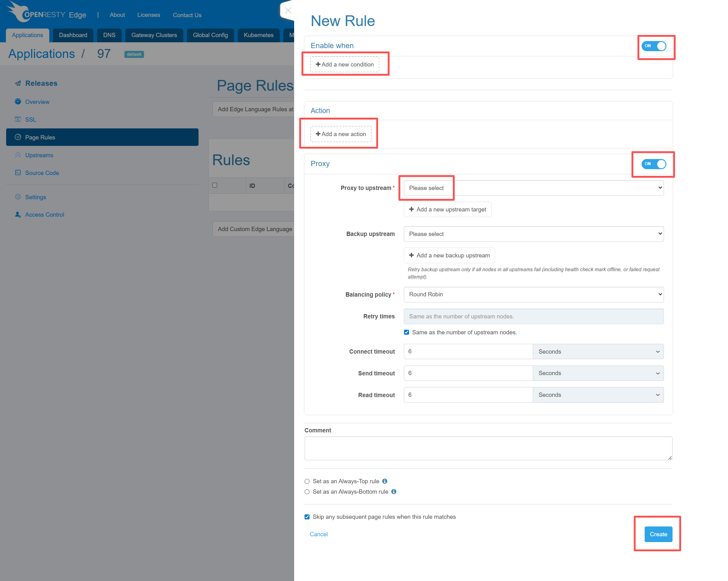Open the Proxy to upstream dropdown
Viewport: 728px width, 581px height.
pyautogui.click(x=533, y=188)
